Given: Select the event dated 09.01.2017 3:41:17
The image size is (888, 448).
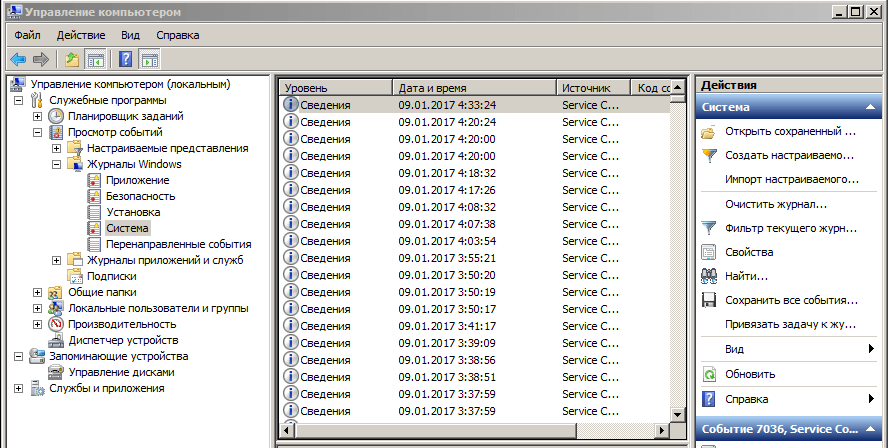Looking at the screenshot, I should [476, 326].
